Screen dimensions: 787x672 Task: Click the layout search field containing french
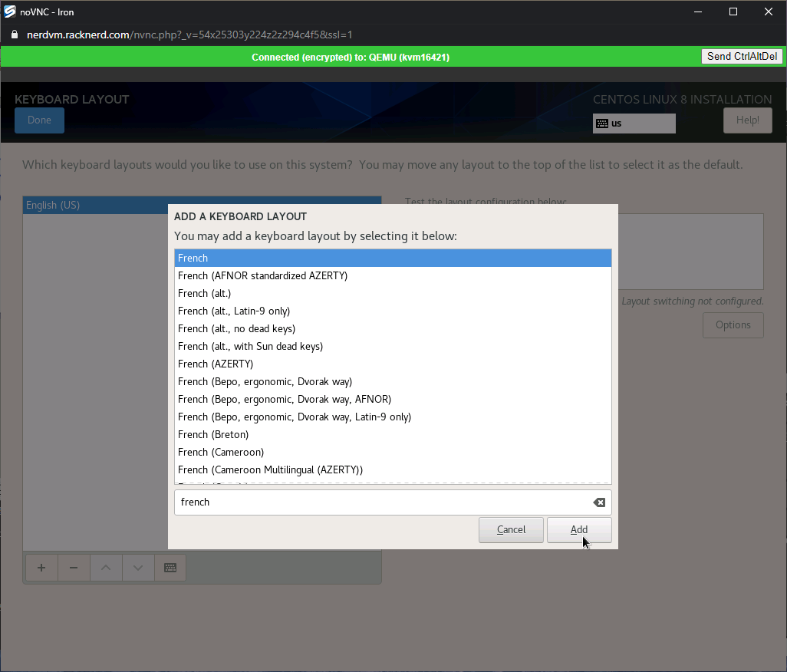[x=380, y=502]
